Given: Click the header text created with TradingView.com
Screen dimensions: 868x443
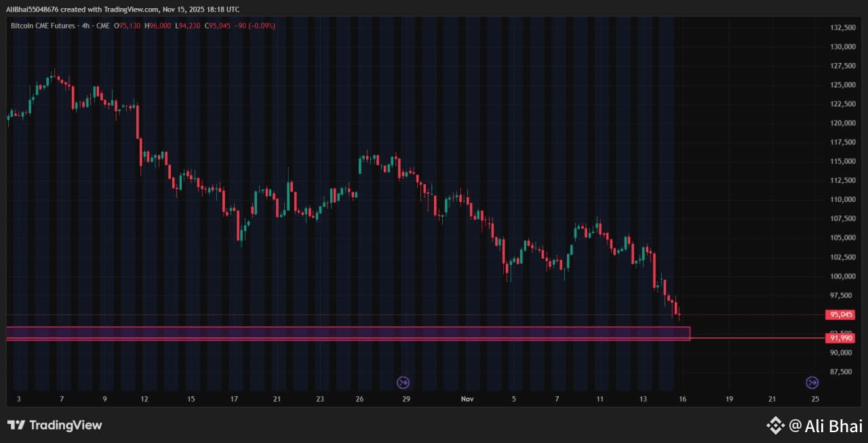Looking at the screenshot, I should (x=110, y=9).
